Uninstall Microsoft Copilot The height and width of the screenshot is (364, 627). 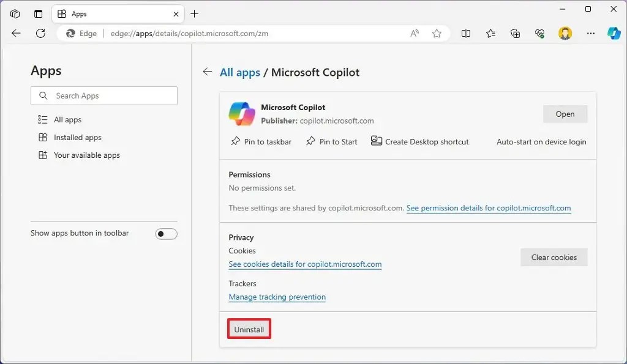click(249, 329)
